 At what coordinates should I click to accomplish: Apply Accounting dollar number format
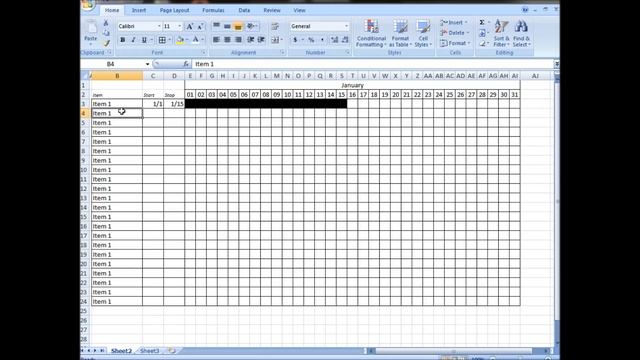(x=295, y=40)
